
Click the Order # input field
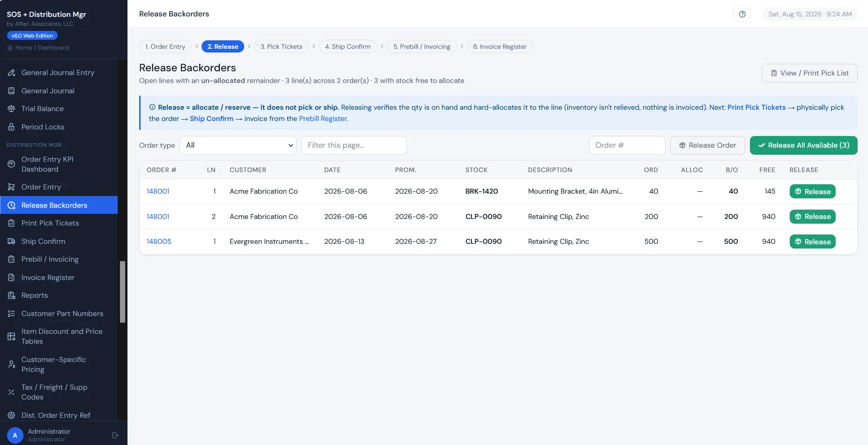(x=627, y=145)
